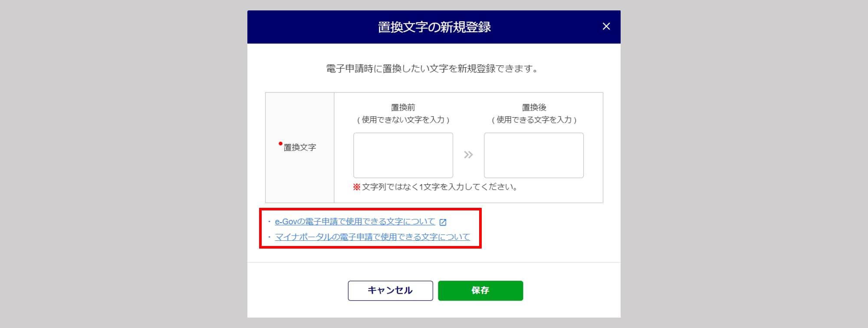Open the マイナポータル usable characters link
The height and width of the screenshot is (328, 868).
372,237
